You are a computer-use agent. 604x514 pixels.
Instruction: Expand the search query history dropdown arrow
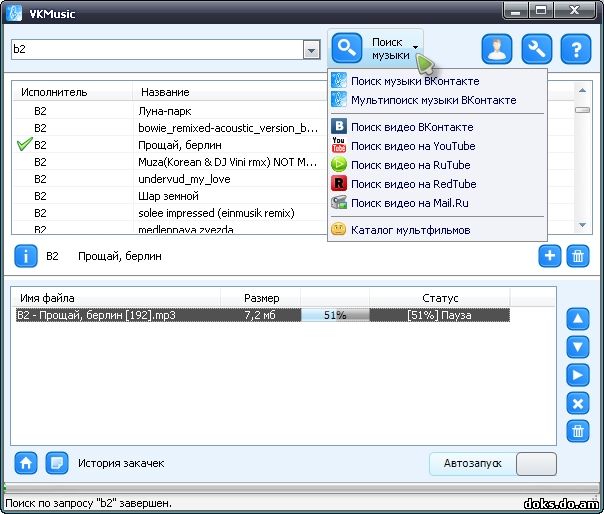[311, 50]
